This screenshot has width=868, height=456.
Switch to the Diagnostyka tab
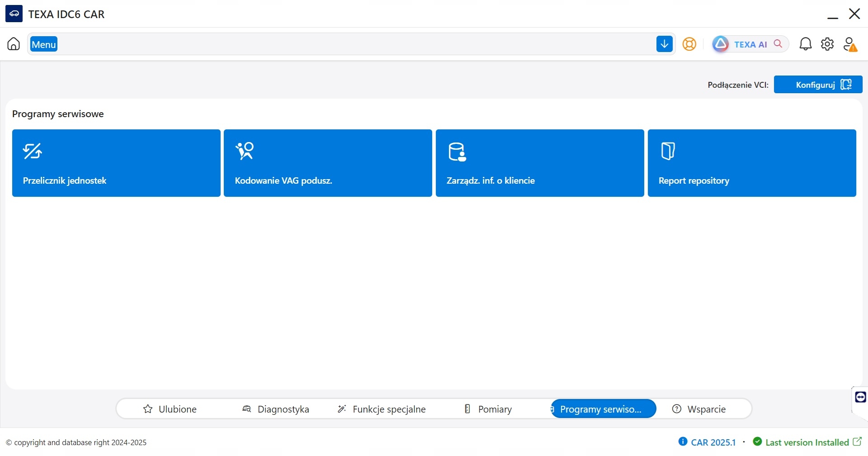pos(276,409)
